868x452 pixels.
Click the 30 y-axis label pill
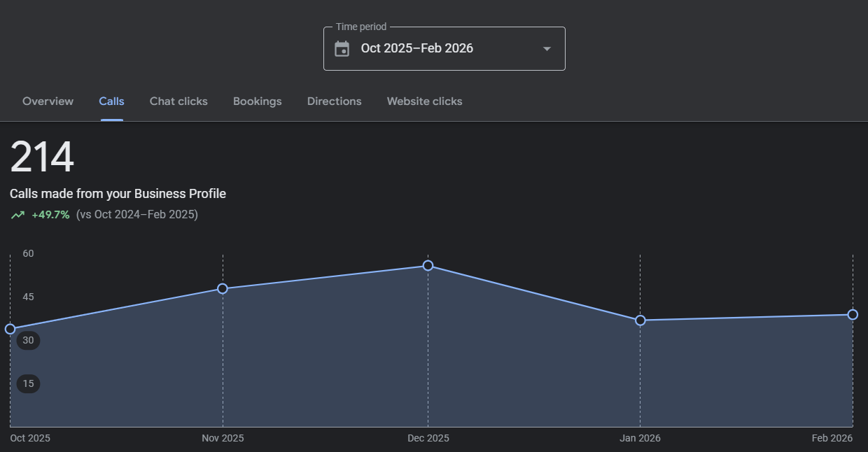coord(28,341)
